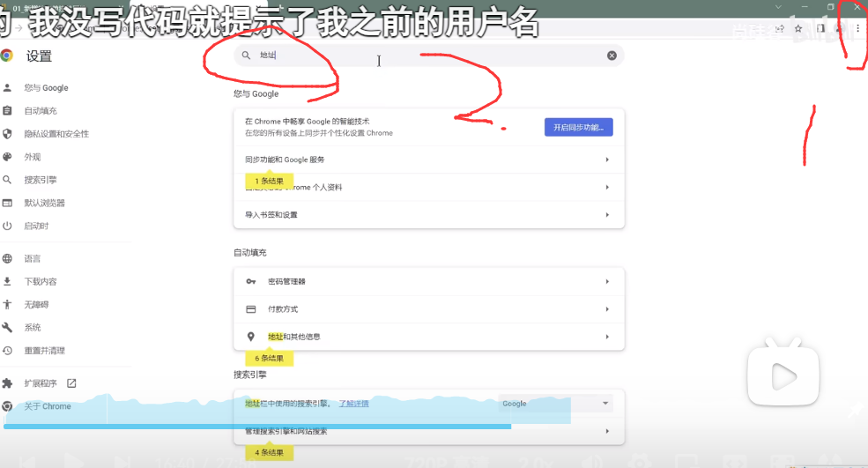Open 付款方式 card row

coord(429,309)
